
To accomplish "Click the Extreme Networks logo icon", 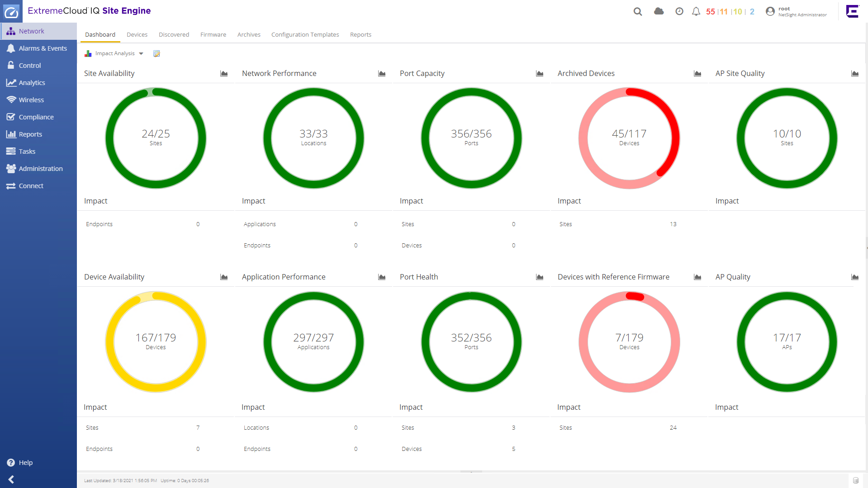I will [853, 11].
